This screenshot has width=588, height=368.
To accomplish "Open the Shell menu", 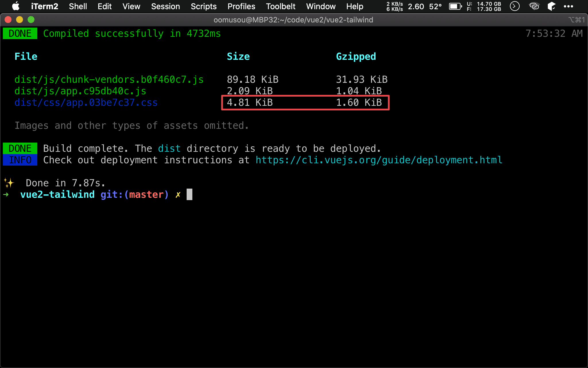I will click(x=78, y=7).
